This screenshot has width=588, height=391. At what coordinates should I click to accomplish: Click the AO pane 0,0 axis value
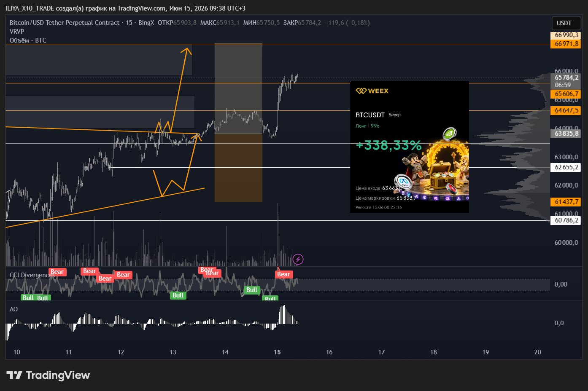[x=559, y=323]
